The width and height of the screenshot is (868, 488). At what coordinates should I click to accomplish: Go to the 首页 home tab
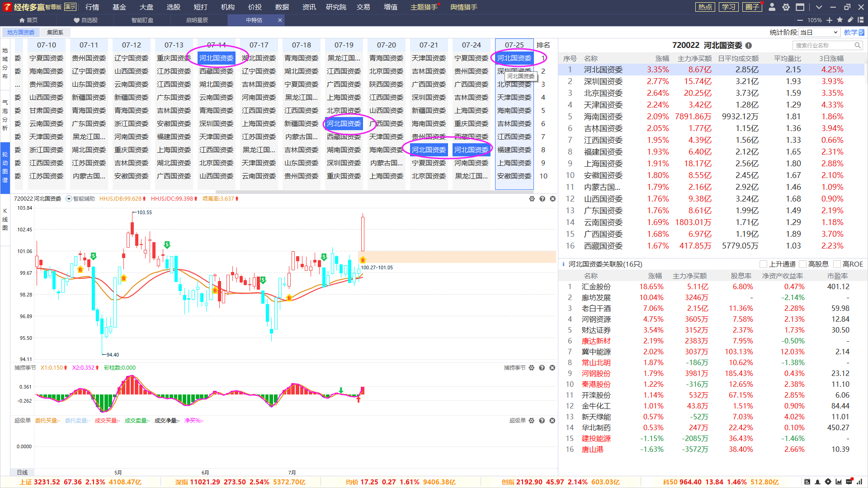tap(28, 20)
